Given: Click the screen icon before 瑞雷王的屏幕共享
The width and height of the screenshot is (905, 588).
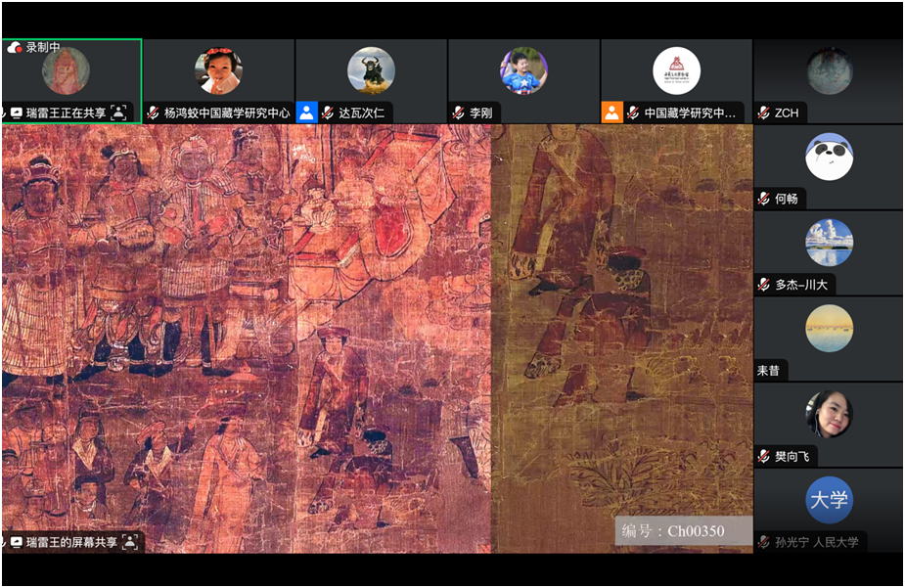Looking at the screenshot, I should 17,542.
